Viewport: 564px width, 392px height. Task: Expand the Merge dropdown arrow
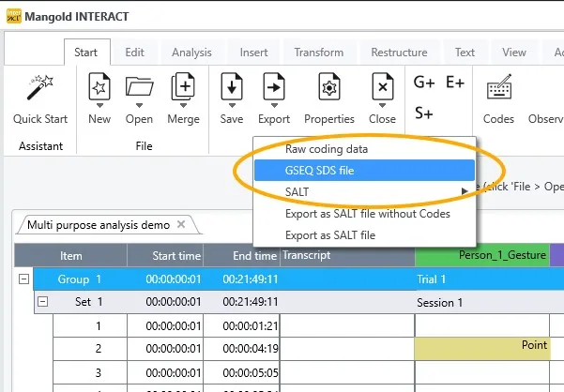[183, 106]
